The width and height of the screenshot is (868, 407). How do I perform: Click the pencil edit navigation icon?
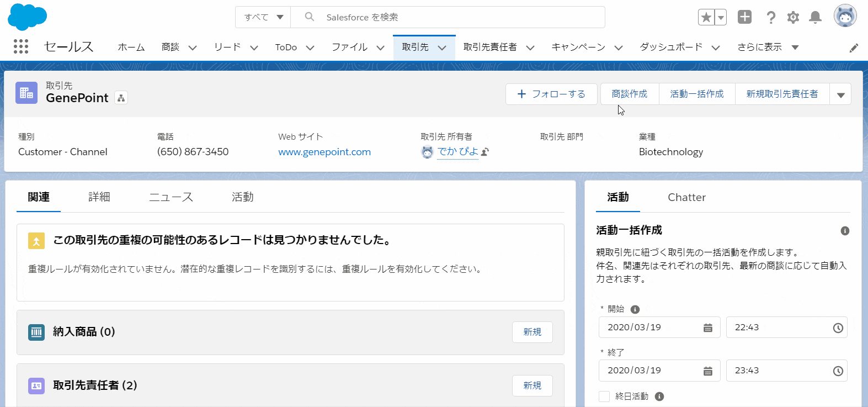pyautogui.click(x=854, y=47)
